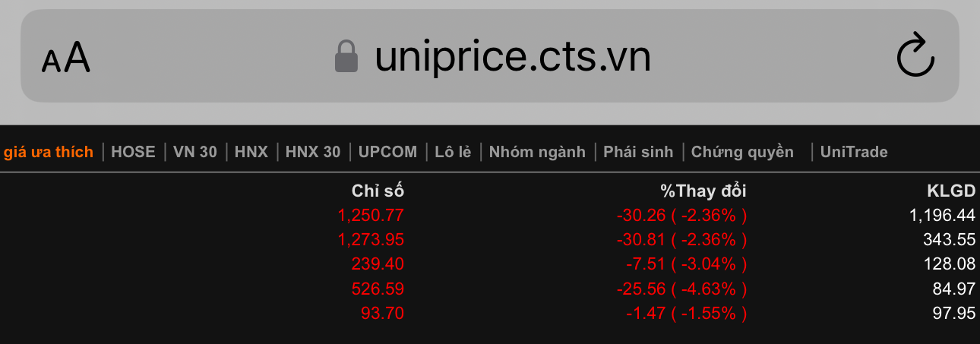
Task: Select the 526.59 index value
Action: [x=378, y=289]
